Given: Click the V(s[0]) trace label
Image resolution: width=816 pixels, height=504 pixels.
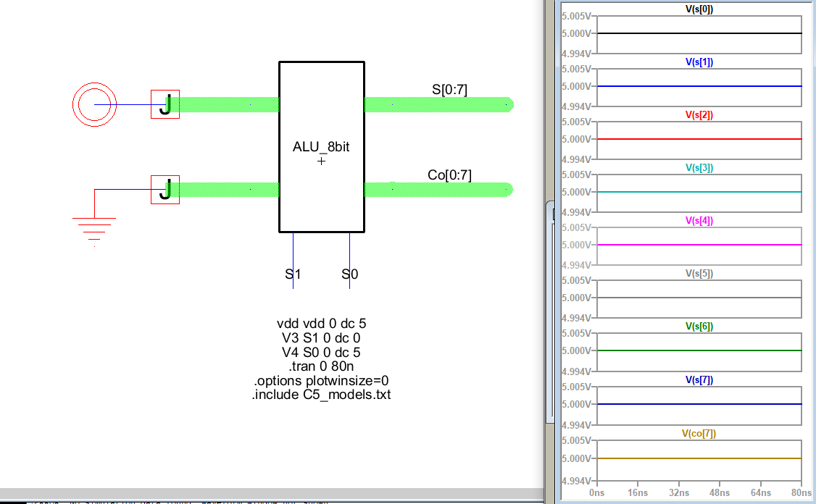Looking at the screenshot, I should tap(699, 9).
